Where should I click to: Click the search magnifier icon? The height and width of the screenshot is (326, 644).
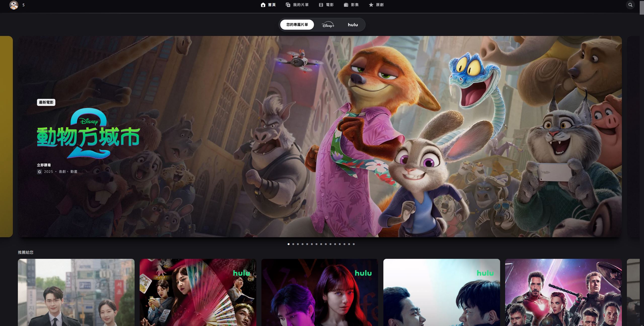(630, 5)
